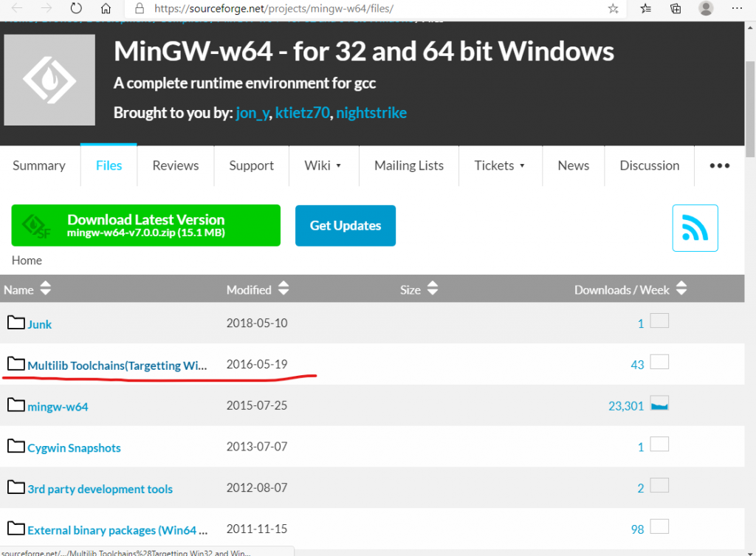Open ktietz70 author profile link

[302, 113]
